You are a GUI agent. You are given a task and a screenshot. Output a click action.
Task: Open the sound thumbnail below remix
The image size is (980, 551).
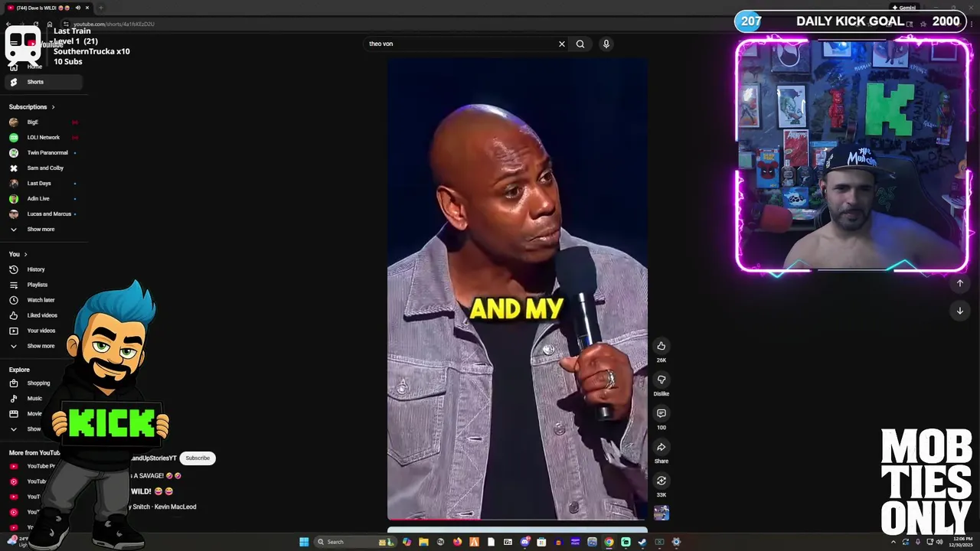click(661, 513)
